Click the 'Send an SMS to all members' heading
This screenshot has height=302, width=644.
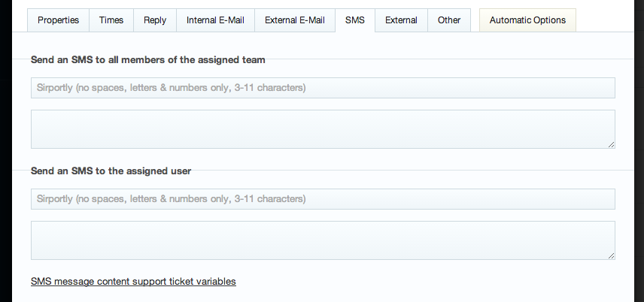148,59
